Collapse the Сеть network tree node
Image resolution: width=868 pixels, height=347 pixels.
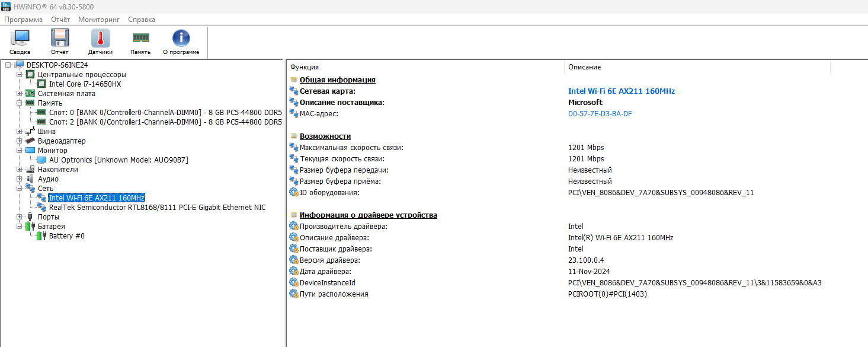20,189
